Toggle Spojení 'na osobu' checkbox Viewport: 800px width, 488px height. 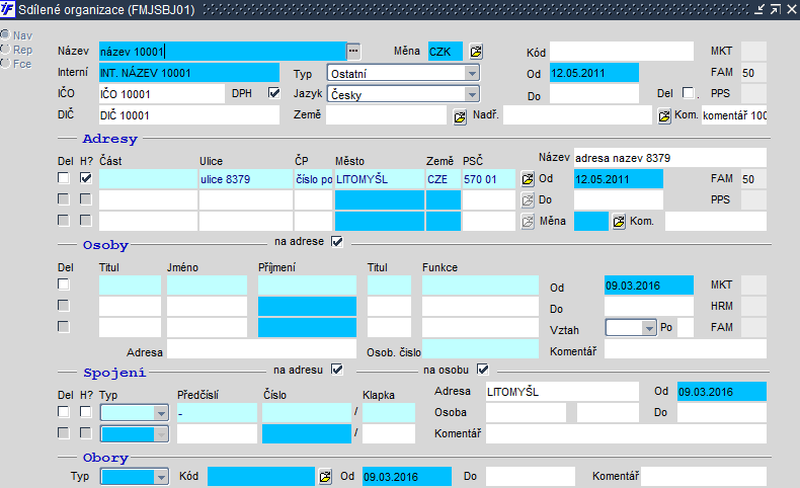click(483, 369)
